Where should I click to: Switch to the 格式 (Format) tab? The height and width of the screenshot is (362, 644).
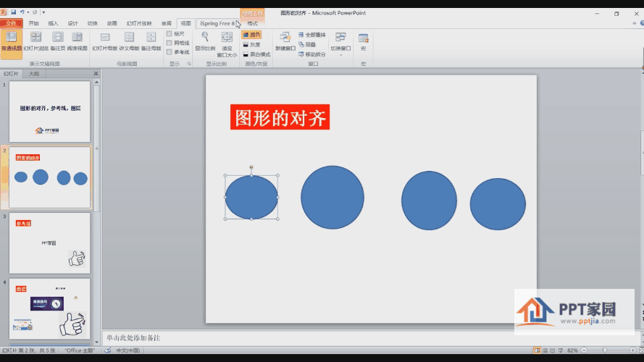[252, 23]
